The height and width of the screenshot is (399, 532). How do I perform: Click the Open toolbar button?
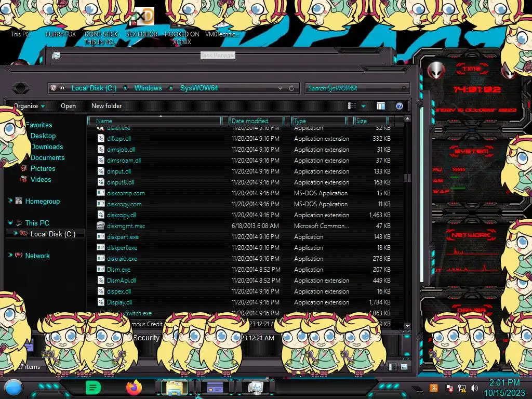tap(68, 106)
